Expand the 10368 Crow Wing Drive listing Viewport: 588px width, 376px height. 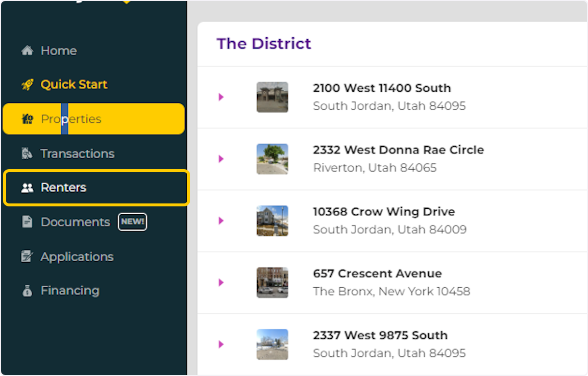220,221
